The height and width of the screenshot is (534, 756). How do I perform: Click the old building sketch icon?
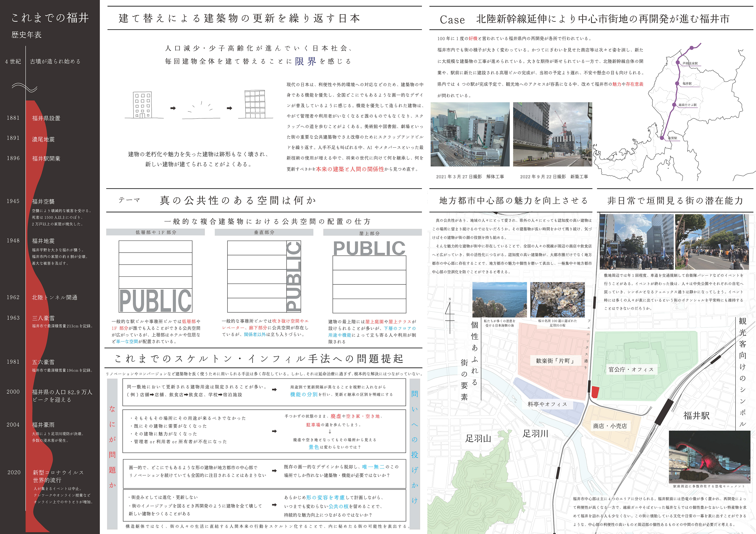pyautogui.click(x=143, y=105)
